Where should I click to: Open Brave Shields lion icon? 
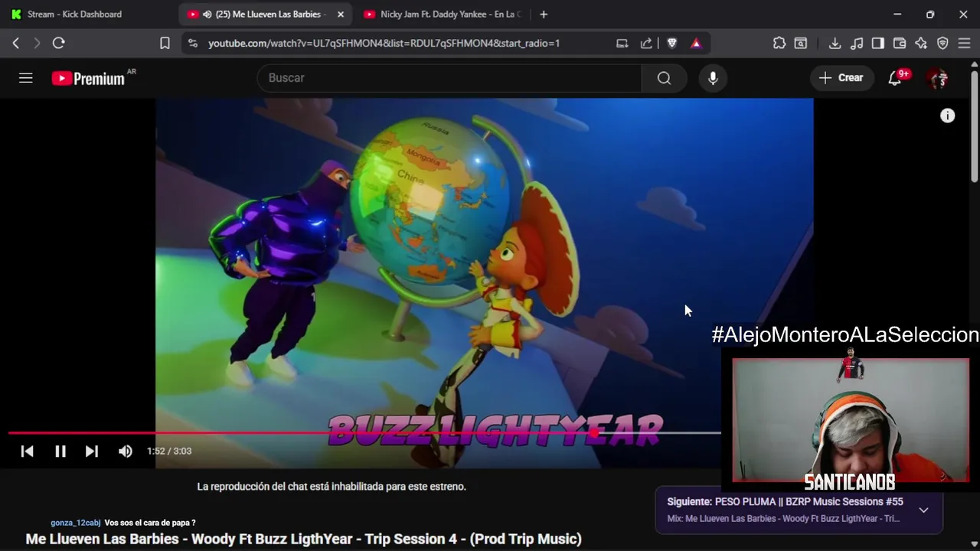[x=672, y=44]
